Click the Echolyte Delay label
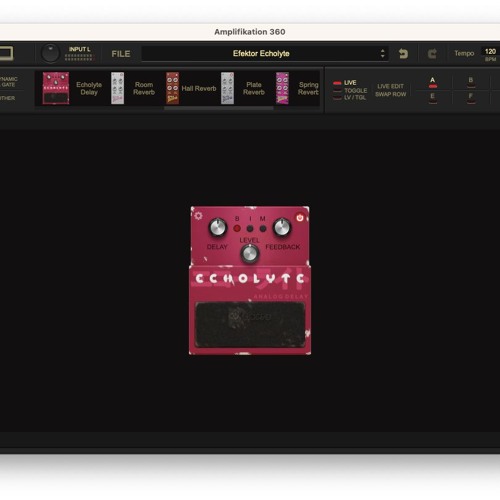This screenshot has width=500, height=500. pos(89,88)
